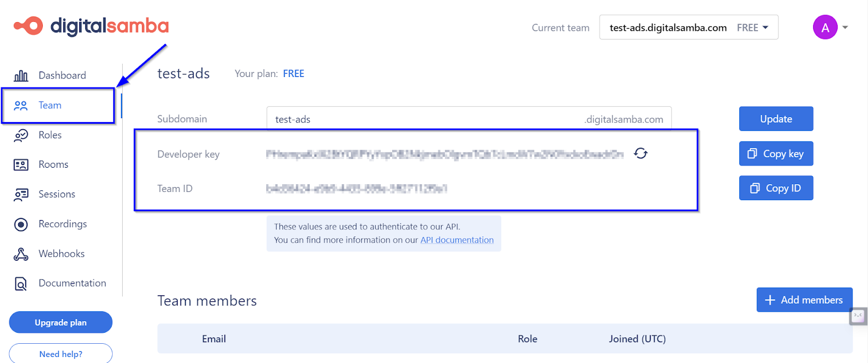
Task: Open the Documentation section
Action: click(72, 283)
